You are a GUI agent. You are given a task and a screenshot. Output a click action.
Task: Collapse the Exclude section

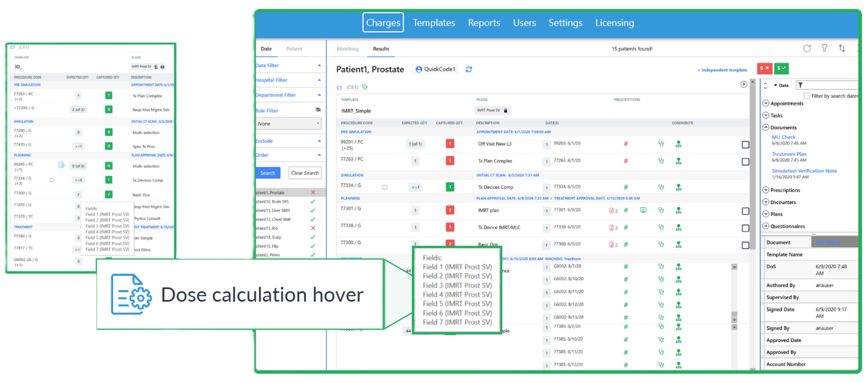(x=319, y=141)
